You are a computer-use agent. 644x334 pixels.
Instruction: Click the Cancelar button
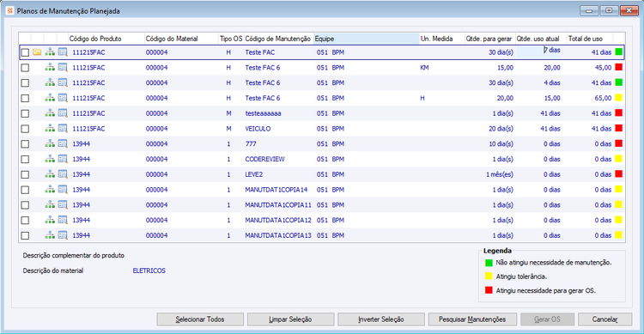[x=605, y=319]
